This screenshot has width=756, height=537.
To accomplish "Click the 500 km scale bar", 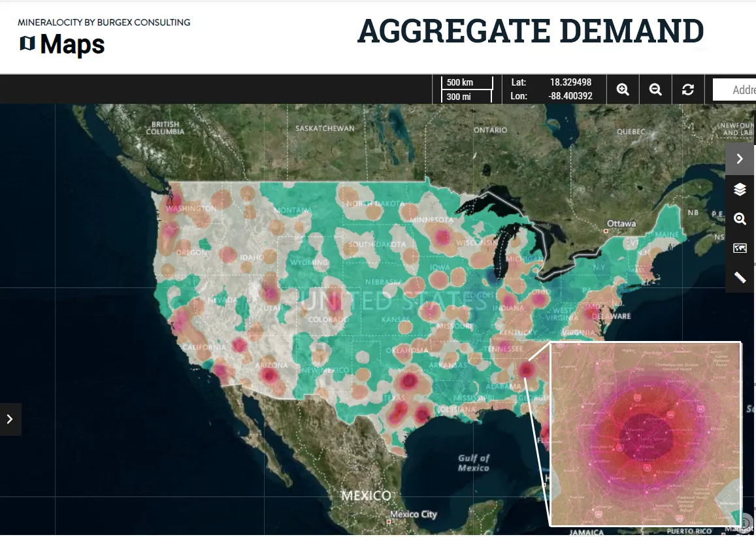I will tap(467, 82).
